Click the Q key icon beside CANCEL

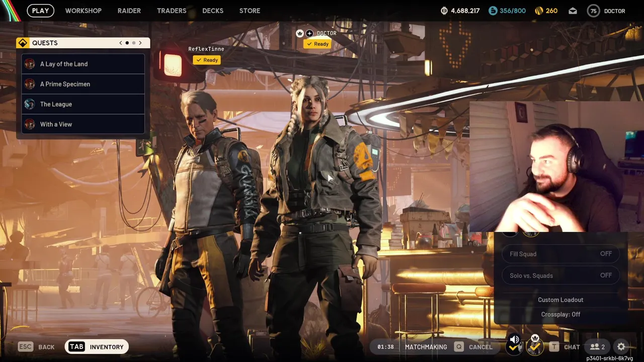tap(458, 347)
